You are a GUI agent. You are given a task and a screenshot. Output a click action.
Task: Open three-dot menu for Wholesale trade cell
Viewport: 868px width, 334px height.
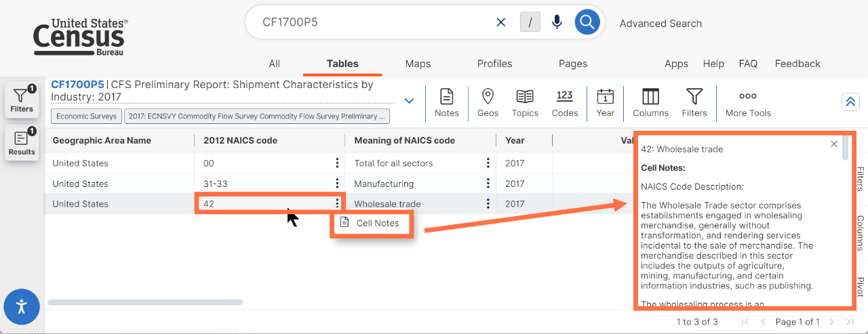click(x=488, y=203)
